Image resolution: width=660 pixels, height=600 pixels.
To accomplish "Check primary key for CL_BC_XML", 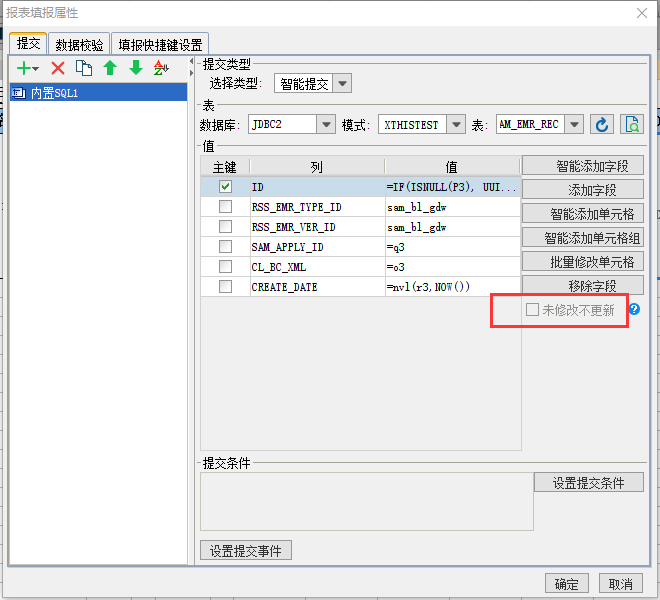I will [225, 267].
